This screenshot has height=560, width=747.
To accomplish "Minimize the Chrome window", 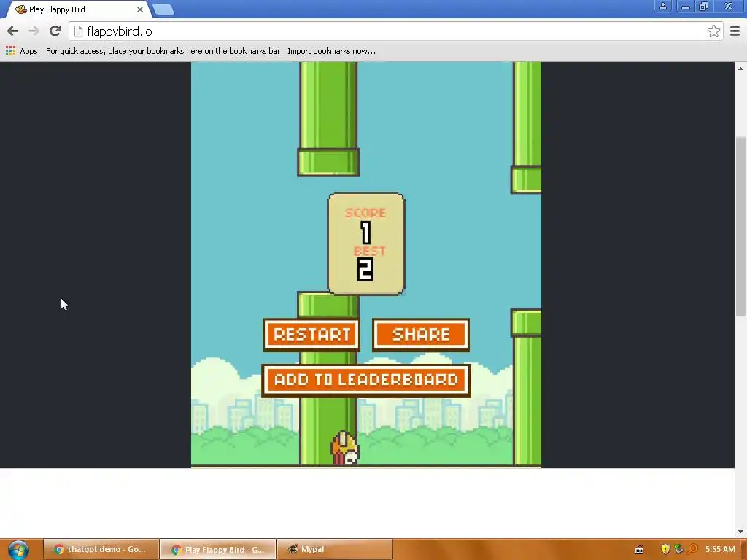I will (685, 6).
